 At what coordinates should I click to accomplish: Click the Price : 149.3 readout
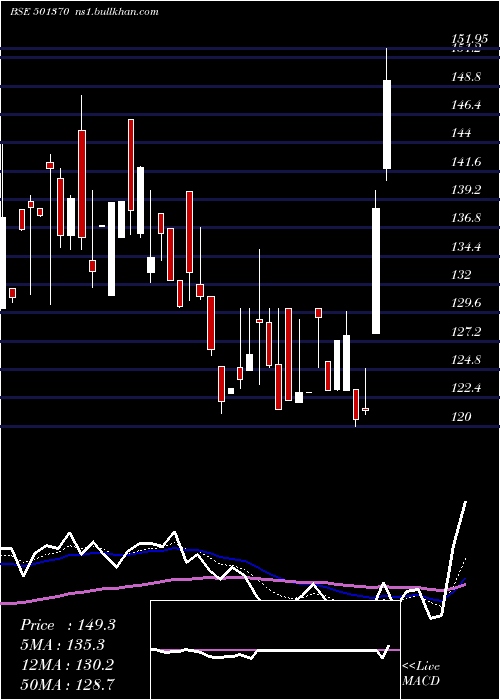coord(68,625)
